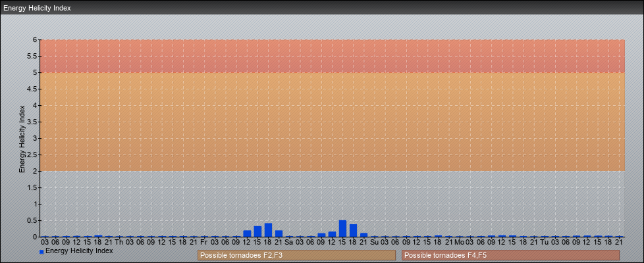Click the y-axis value '2.5'
Screen dimensions: 644x263
pos(33,155)
